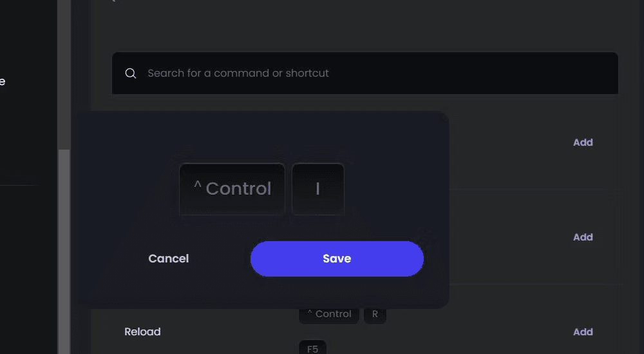The width and height of the screenshot is (644, 354).
Task: Open the sidebar item ending in 'e'
Action: [3, 81]
